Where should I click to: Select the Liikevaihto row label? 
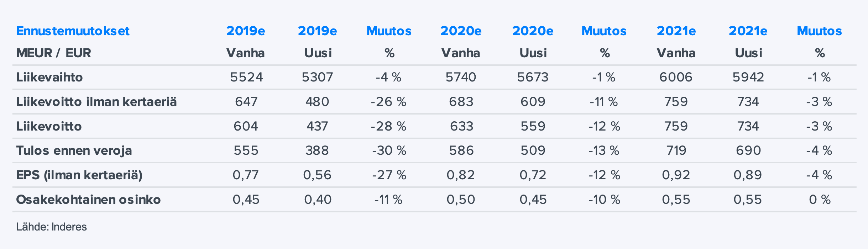(49, 77)
